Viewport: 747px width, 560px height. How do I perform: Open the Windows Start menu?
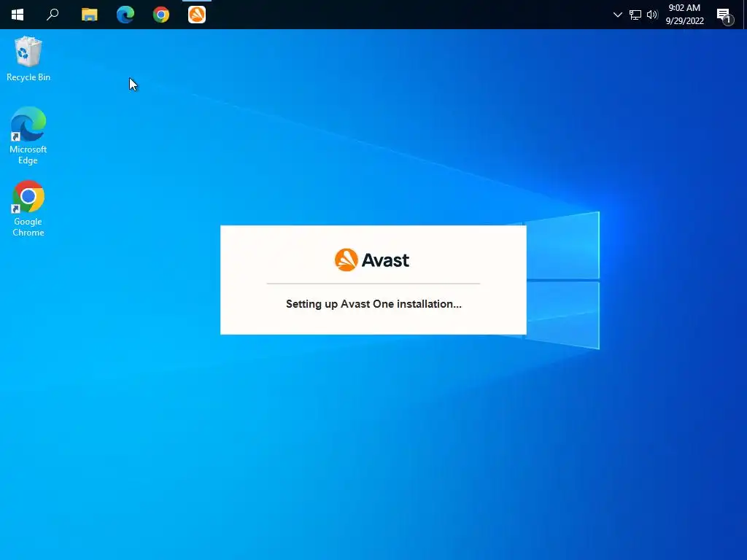click(x=18, y=15)
